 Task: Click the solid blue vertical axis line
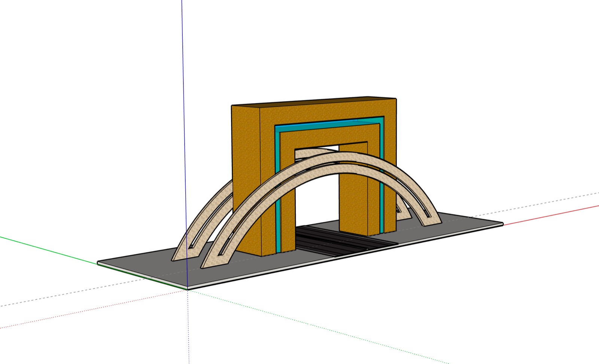183,75
